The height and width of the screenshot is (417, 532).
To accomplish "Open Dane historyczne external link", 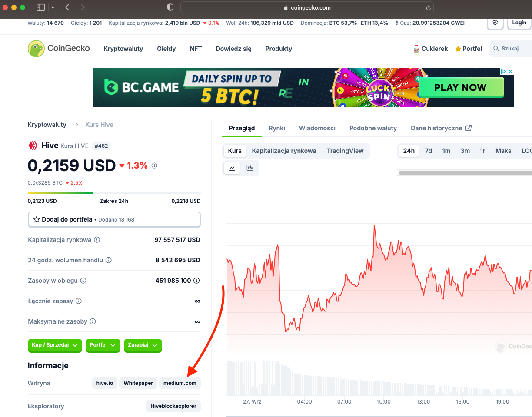I will pyautogui.click(x=441, y=128).
